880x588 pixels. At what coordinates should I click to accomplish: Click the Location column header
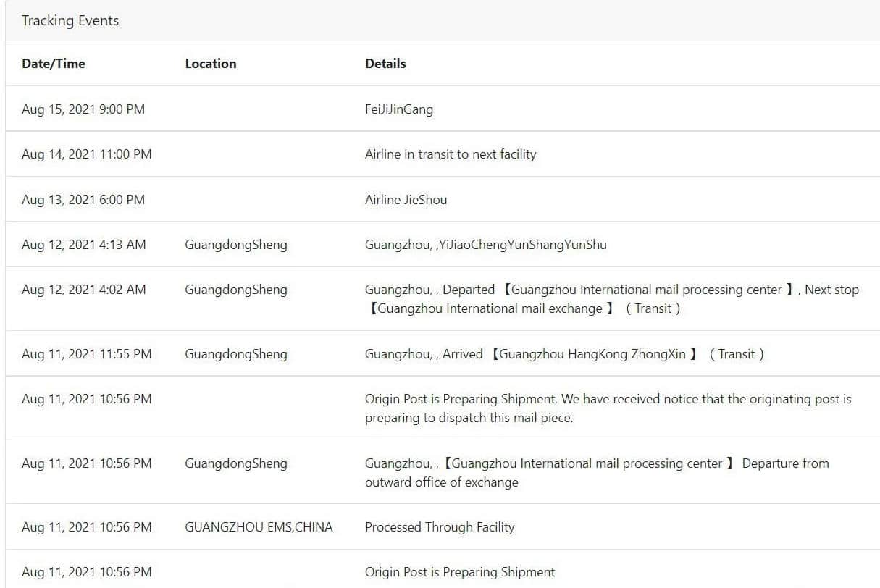[210, 64]
